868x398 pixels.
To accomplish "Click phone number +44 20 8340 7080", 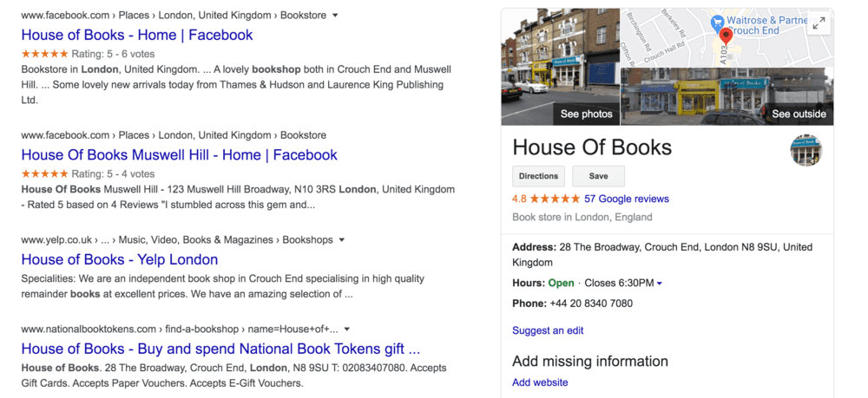I will point(591,303).
